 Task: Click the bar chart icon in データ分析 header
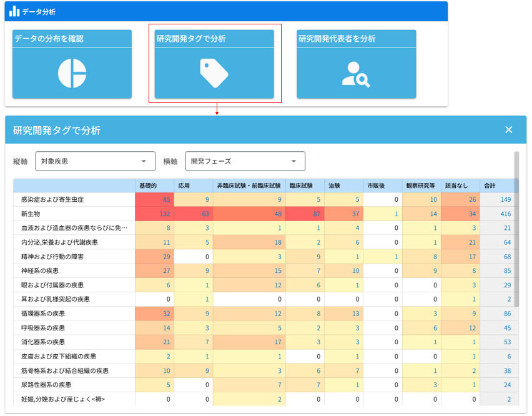click(14, 11)
